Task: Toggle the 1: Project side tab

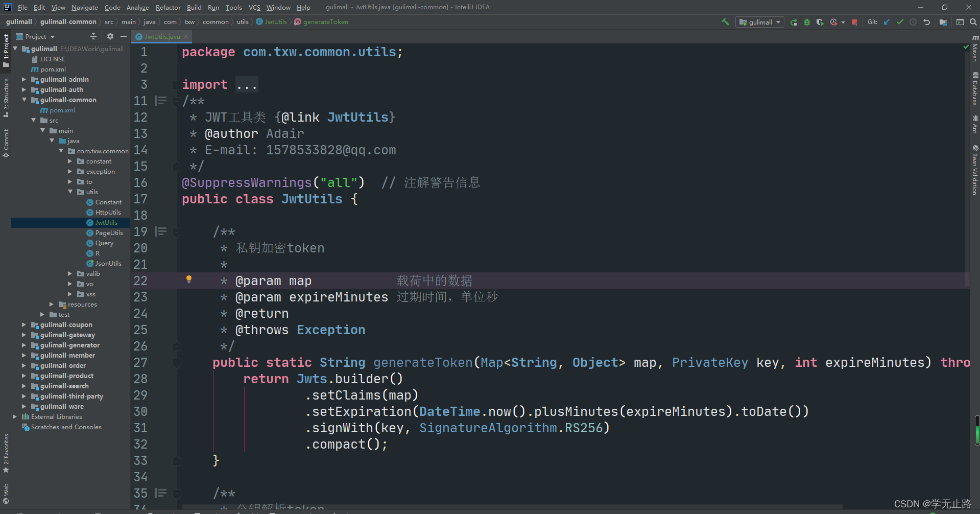Action: (x=6, y=50)
